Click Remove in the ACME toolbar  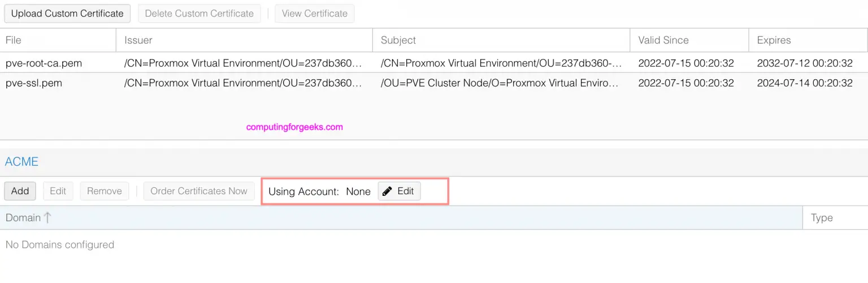[x=105, y=191]
